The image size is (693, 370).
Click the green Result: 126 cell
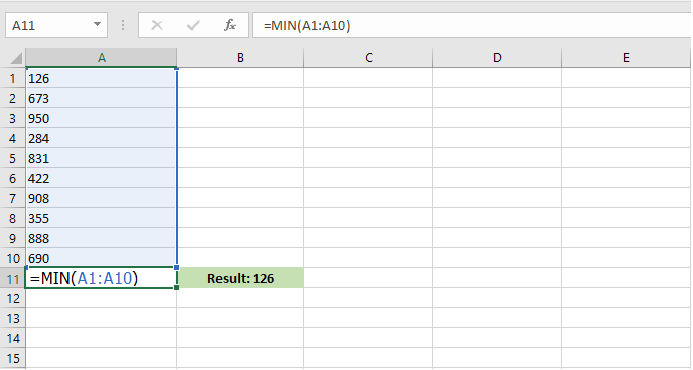pyautogui.click(x=240, y=278)
